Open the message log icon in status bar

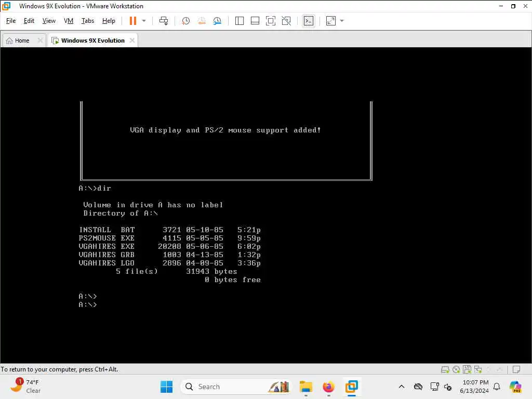pos(516,369)
